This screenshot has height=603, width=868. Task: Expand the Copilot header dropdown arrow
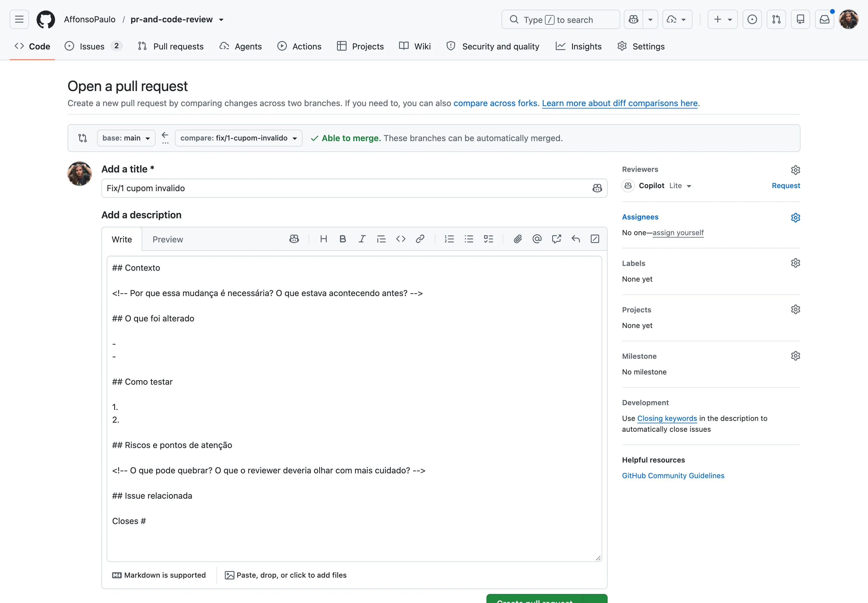click(650, 19)
